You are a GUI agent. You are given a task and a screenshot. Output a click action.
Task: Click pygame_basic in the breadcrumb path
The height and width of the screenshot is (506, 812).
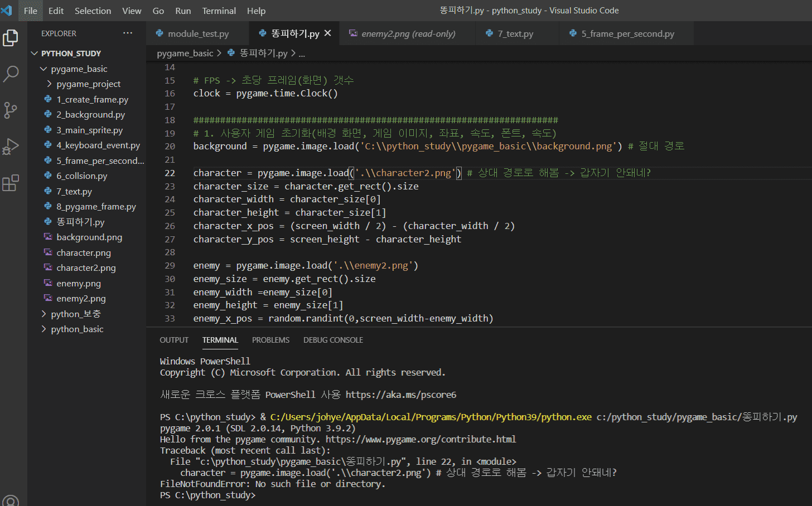(185, 53)
